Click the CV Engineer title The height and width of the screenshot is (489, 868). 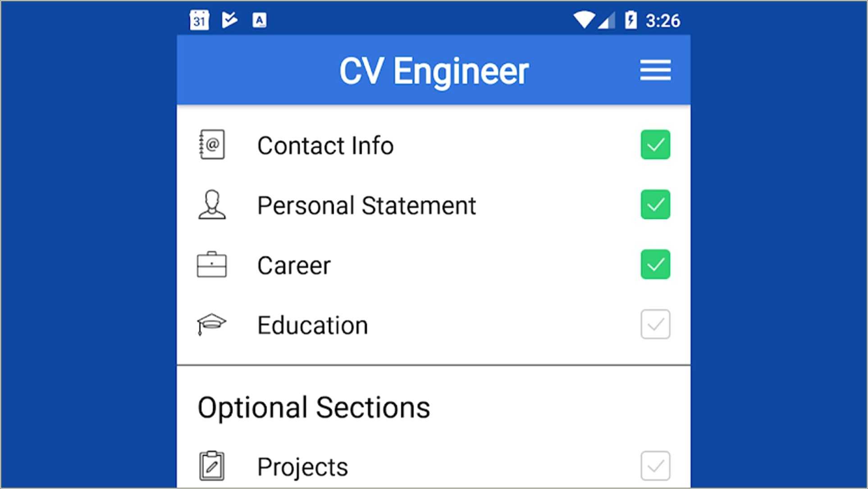[x=434, y=70]
